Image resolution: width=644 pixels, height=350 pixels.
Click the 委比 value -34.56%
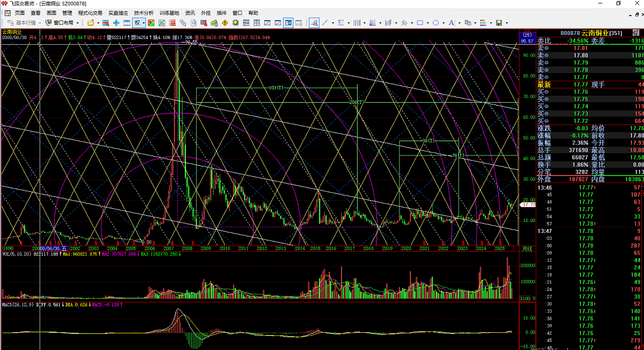578,41
